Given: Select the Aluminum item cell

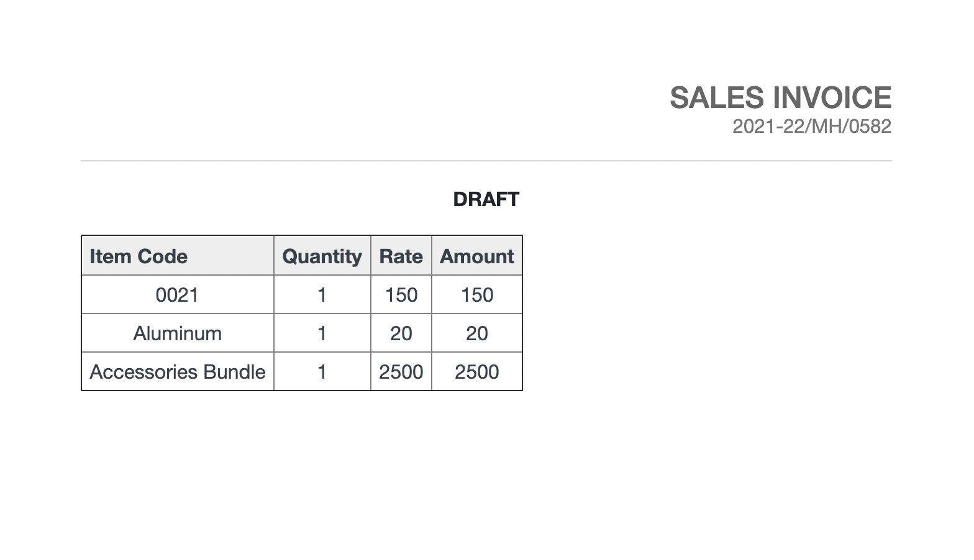Looking at the screenshot, I should click(177, 333).
